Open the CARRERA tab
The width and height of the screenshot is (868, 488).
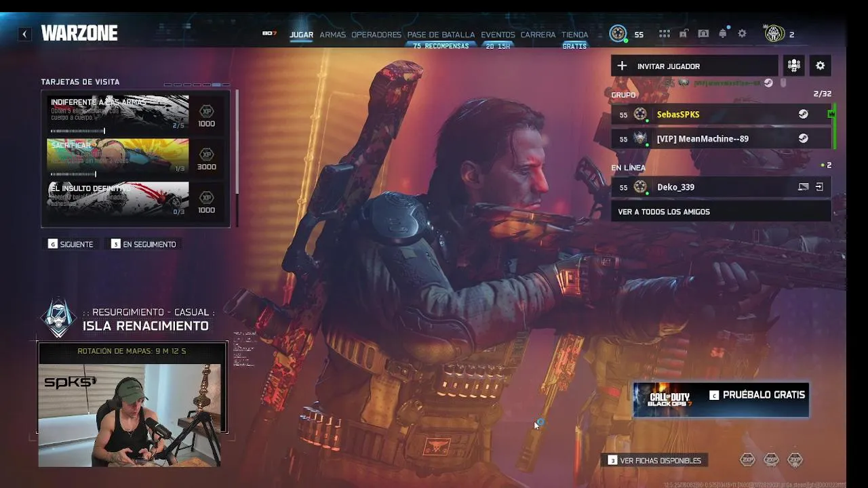pos(538,35)
